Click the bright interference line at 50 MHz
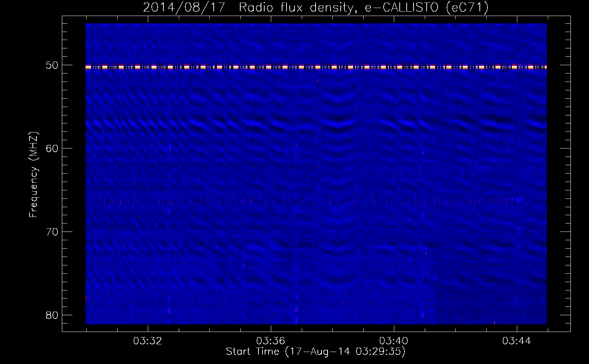 coord(316,67)
